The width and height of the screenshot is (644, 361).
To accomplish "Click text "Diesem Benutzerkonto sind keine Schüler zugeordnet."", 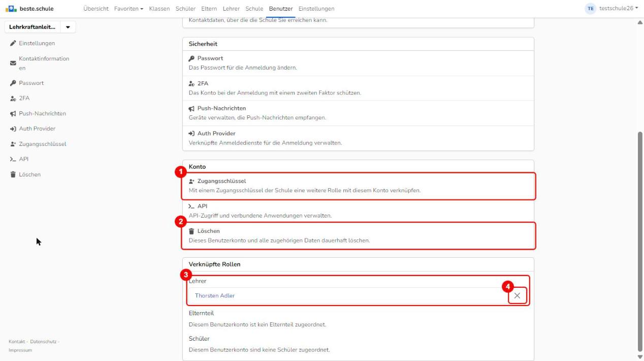I will pos(259,350).
